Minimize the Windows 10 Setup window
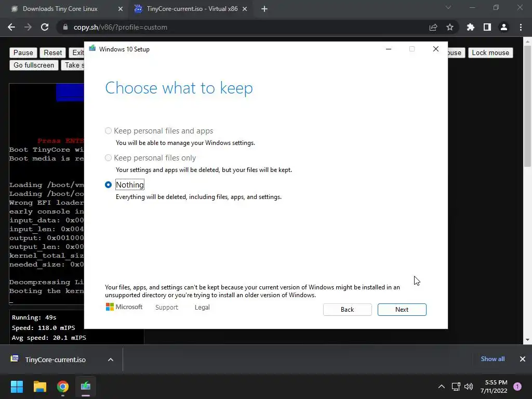Viewport: 532px width, 399px height. 389,49
